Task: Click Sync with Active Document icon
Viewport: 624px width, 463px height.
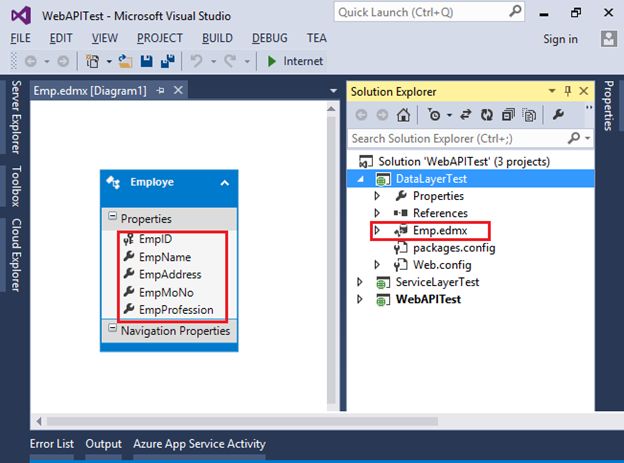Action: tap(465, 115)
